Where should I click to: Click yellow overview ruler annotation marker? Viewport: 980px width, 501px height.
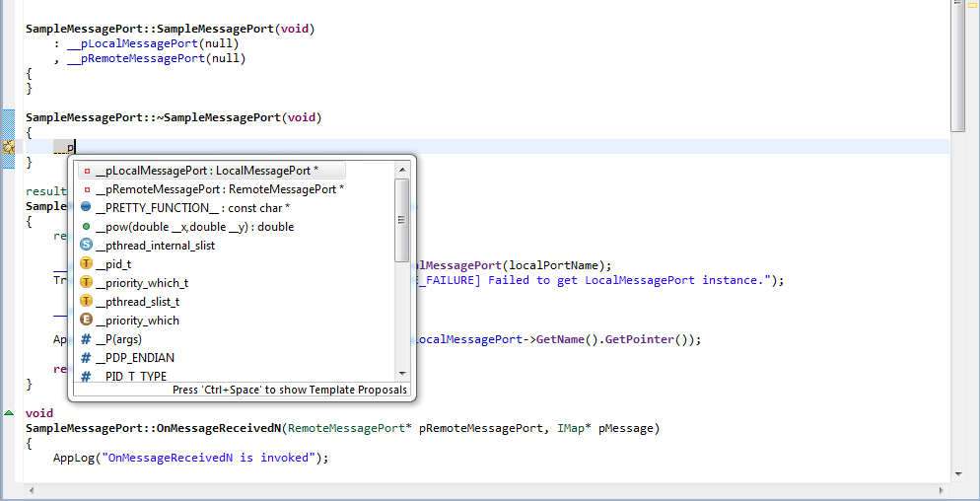[x=972, y=5]
